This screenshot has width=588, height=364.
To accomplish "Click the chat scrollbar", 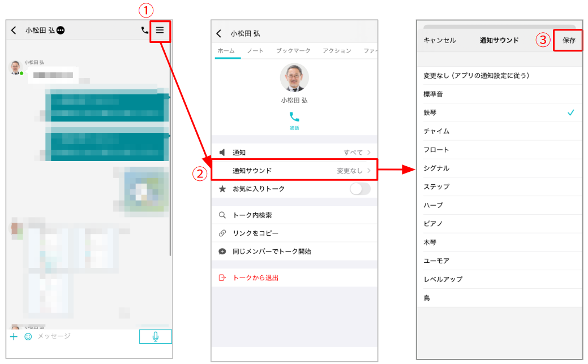I will (170, 150).
